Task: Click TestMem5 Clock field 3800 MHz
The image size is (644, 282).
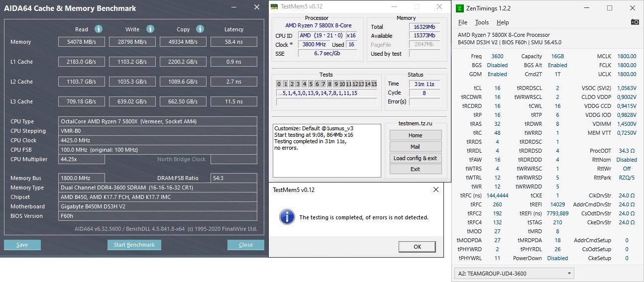Action: (313, 44)
